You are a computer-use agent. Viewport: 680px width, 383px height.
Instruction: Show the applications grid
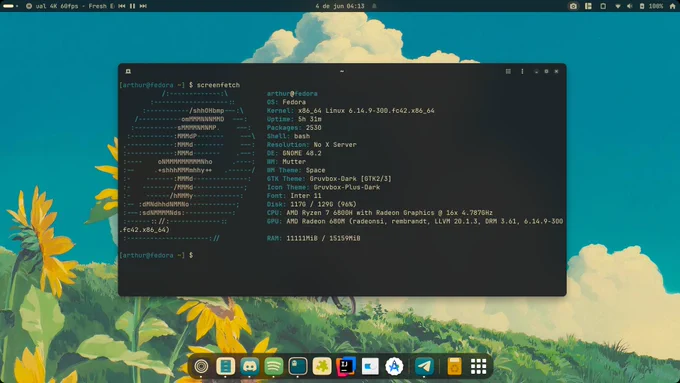pyautogui.click(x=478, y=367)
